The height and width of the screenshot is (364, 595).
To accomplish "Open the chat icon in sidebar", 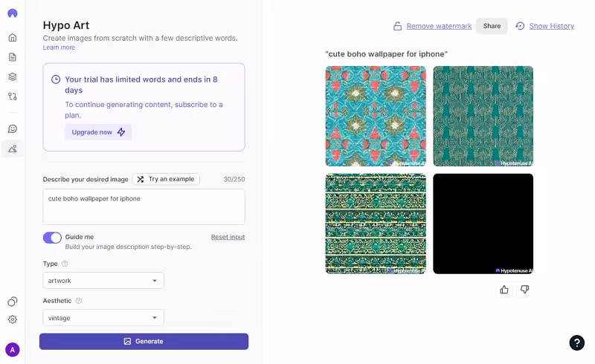I will coord(13,129).
